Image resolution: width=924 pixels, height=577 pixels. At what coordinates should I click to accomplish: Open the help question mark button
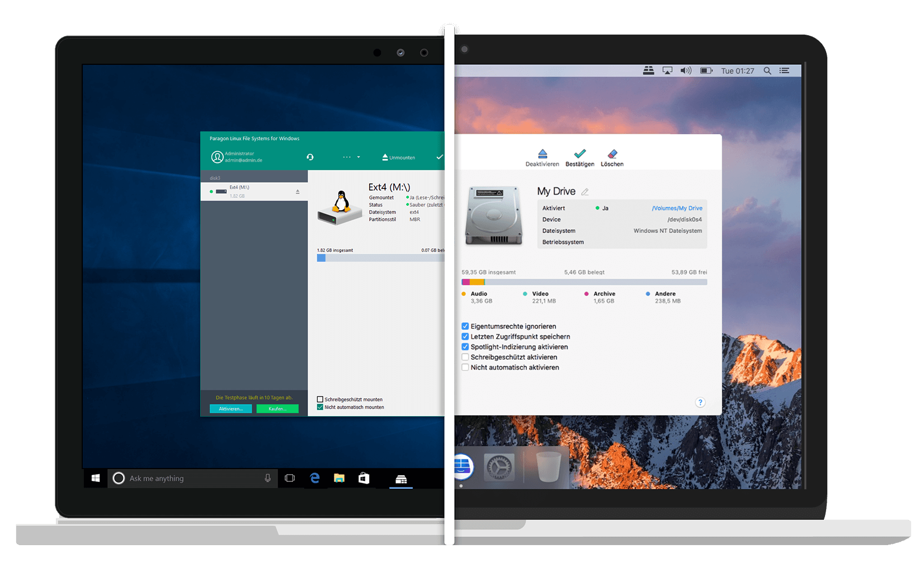click(700, 402)
